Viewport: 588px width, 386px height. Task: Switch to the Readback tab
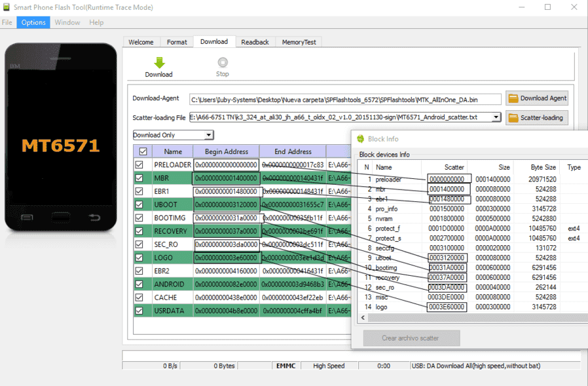(255, 42)
